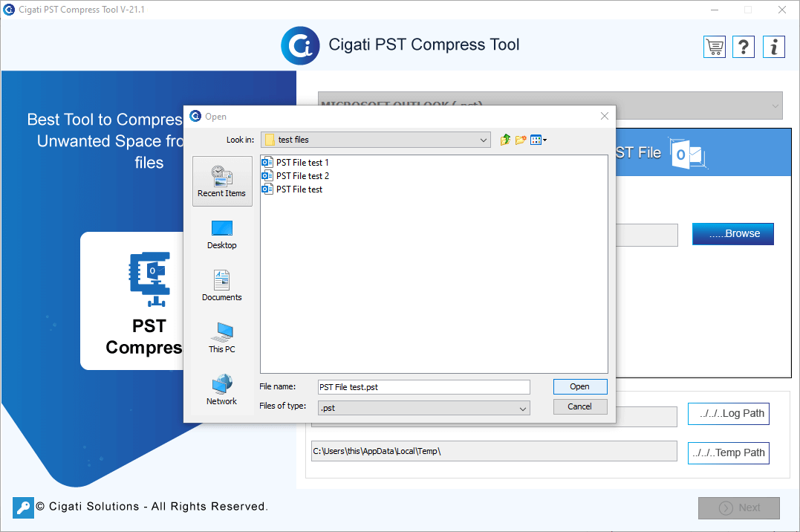Screen dimensions: 800x532
Task: Select file named PST File test
Action: (299, 189)
